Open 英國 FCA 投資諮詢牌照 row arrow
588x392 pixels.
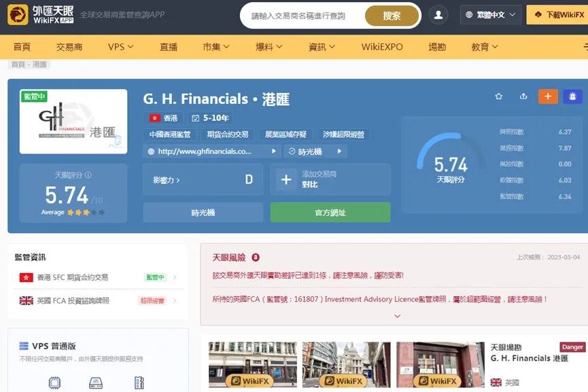[x=175, y=300]
